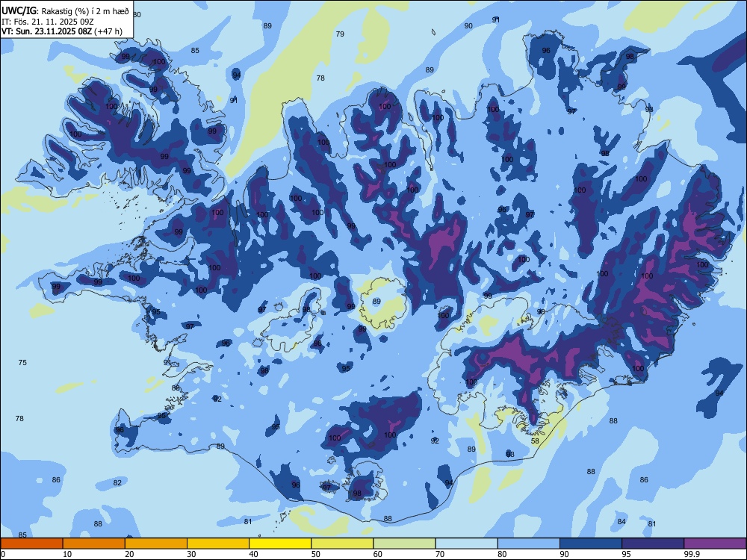The width and height of the screenshot is (747, 560).
Task: Click the orange 10–20 legend swatch
Action: tap(94, 544)
